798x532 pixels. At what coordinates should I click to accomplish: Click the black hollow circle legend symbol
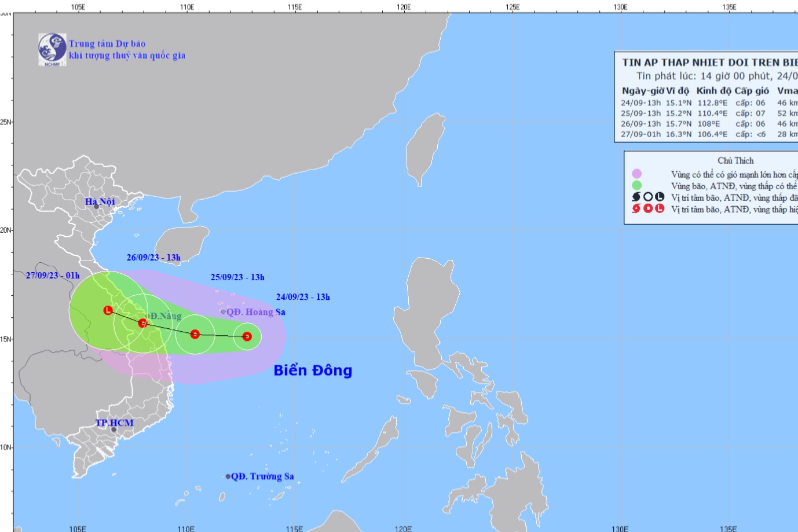point(648,197)
